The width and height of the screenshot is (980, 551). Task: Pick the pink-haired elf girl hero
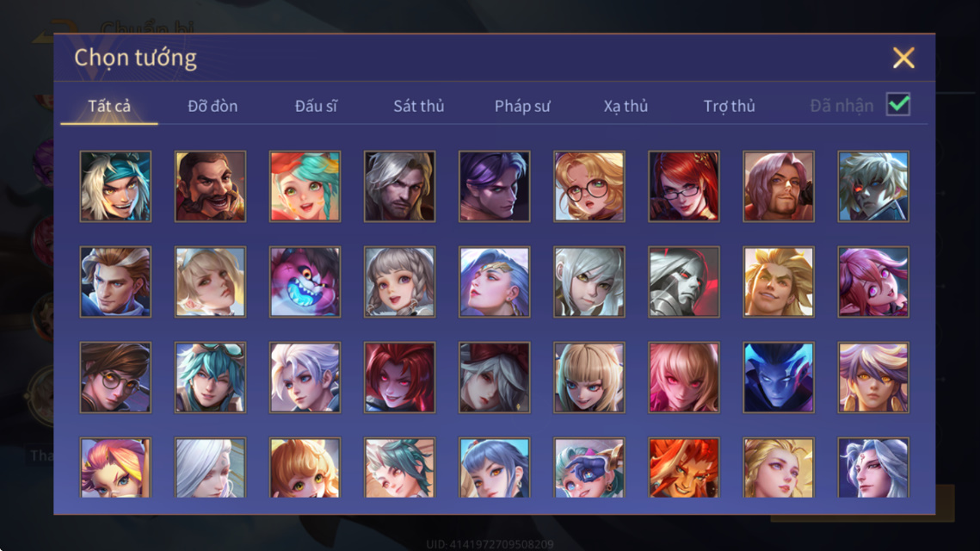click(873, 282)
